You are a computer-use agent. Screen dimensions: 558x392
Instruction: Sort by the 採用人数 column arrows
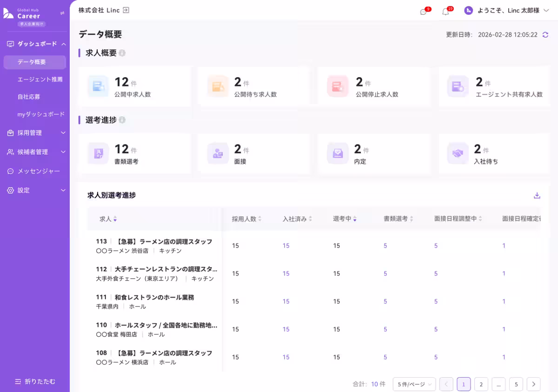click(x=260, y=219)
